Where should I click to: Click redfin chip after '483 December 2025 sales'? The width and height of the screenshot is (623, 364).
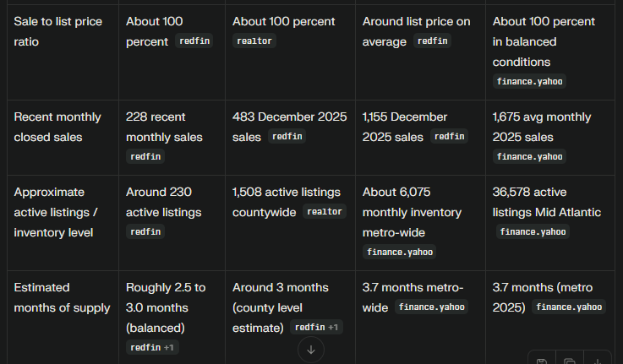click(287, 136)
